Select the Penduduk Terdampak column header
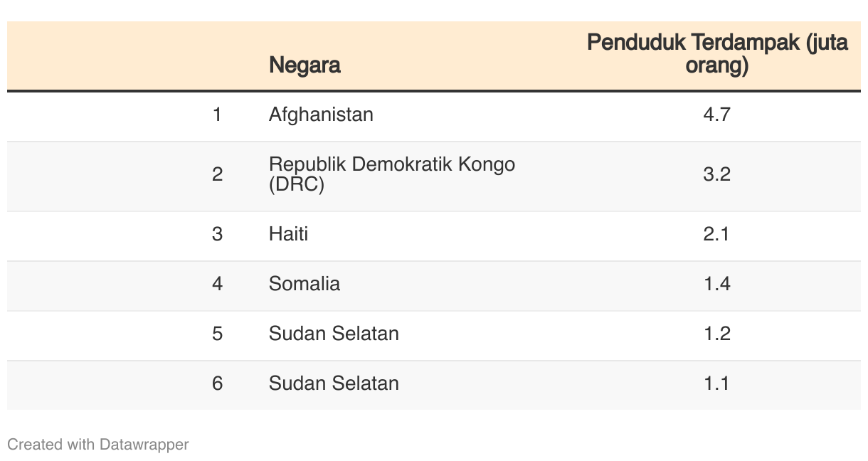 (x=717, y=54)
